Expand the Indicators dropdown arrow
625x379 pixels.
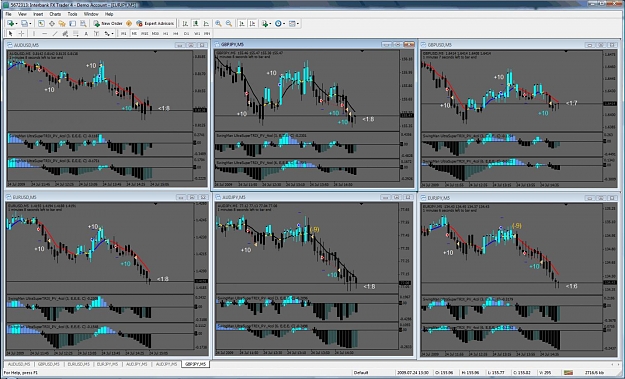pos(270,24)
